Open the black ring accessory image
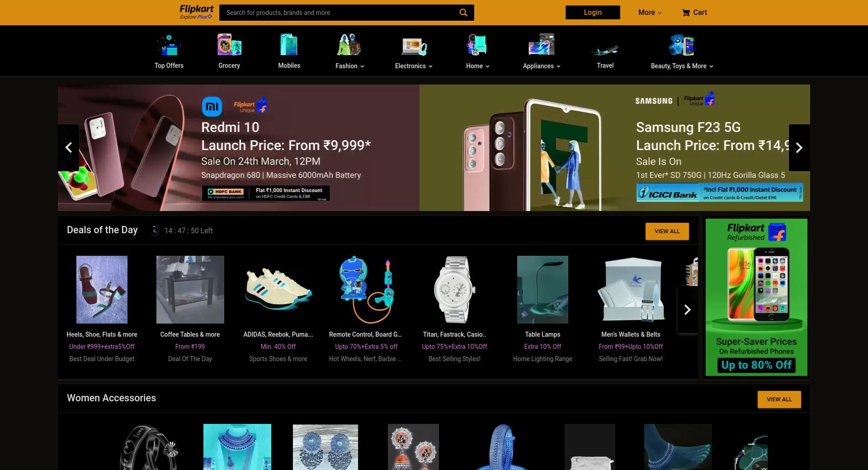 (x=149, y=447)
